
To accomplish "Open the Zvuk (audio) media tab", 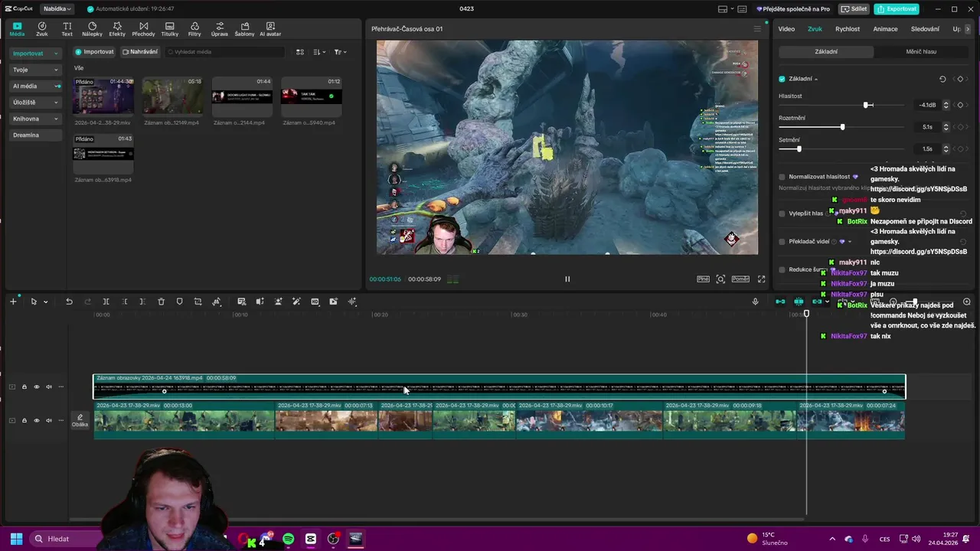I will (x=42, y=29).
